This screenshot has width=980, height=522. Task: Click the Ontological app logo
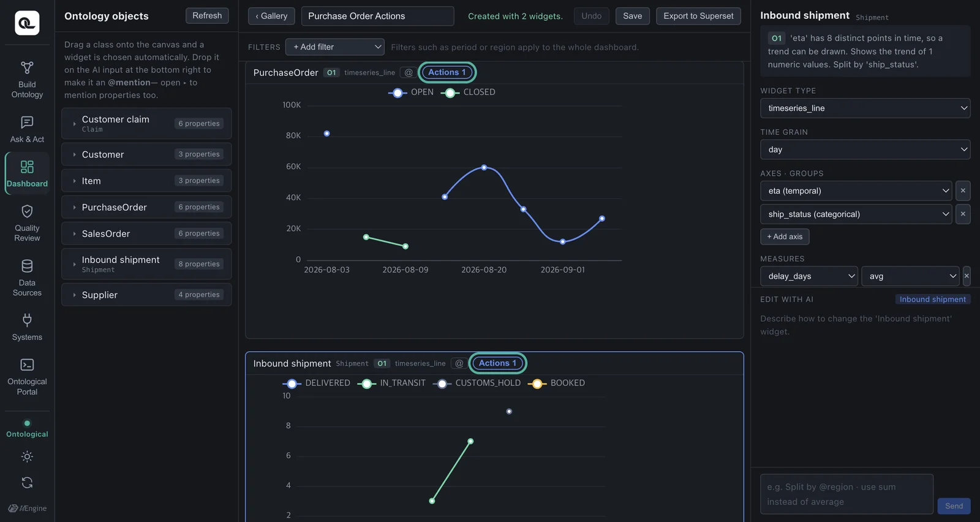[27, 23]
